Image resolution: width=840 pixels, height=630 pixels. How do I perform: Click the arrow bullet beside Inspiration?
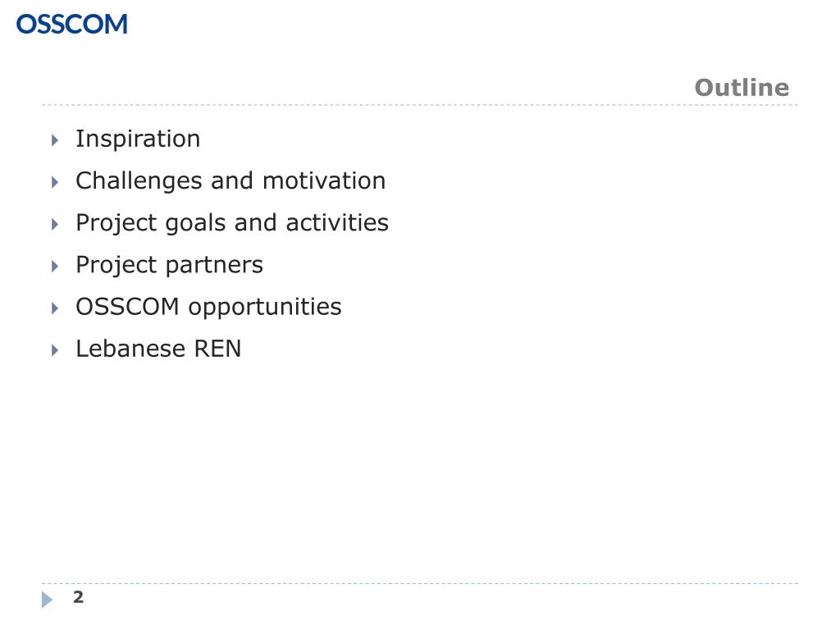[55, 140]
